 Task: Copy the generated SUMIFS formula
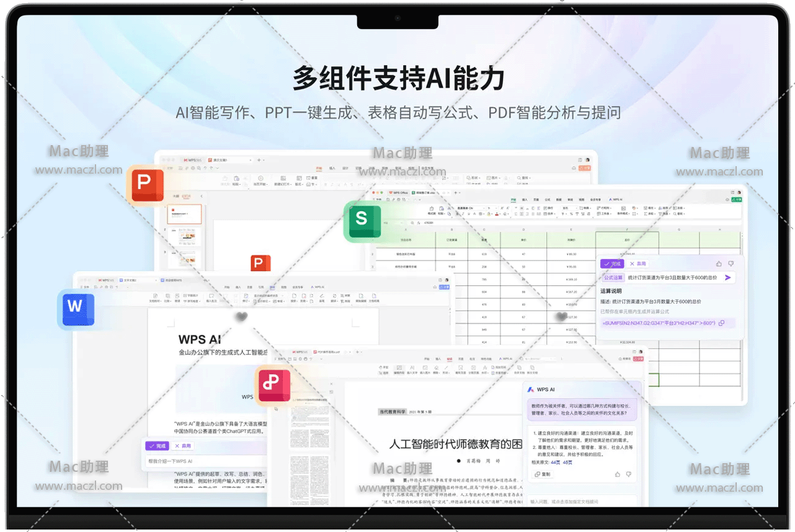[721, 323]
